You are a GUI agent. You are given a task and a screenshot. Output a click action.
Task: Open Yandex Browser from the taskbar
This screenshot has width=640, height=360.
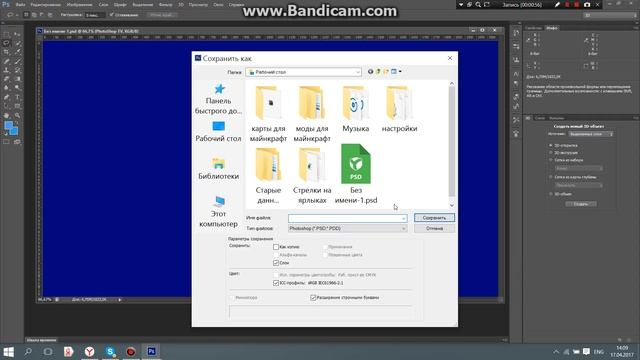pyautogui.click(x=89, y=351)
